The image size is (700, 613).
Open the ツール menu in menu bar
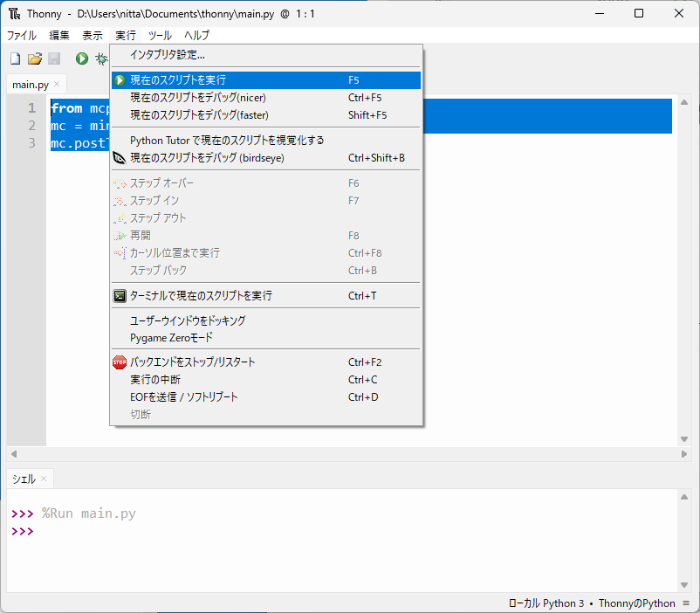(x=160, y=36)
